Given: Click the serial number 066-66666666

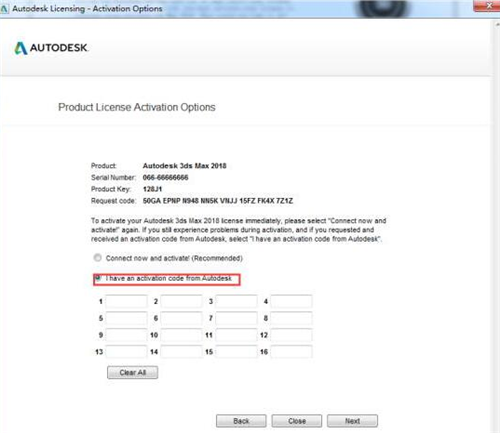Looking at the screenshot, I should (x=165, y=178).
